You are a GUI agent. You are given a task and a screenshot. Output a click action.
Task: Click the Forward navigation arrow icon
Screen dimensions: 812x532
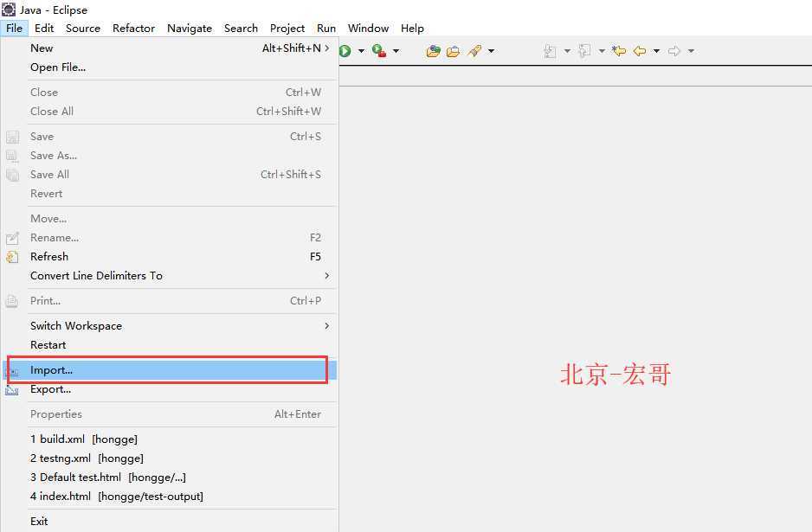click(674, 51)
